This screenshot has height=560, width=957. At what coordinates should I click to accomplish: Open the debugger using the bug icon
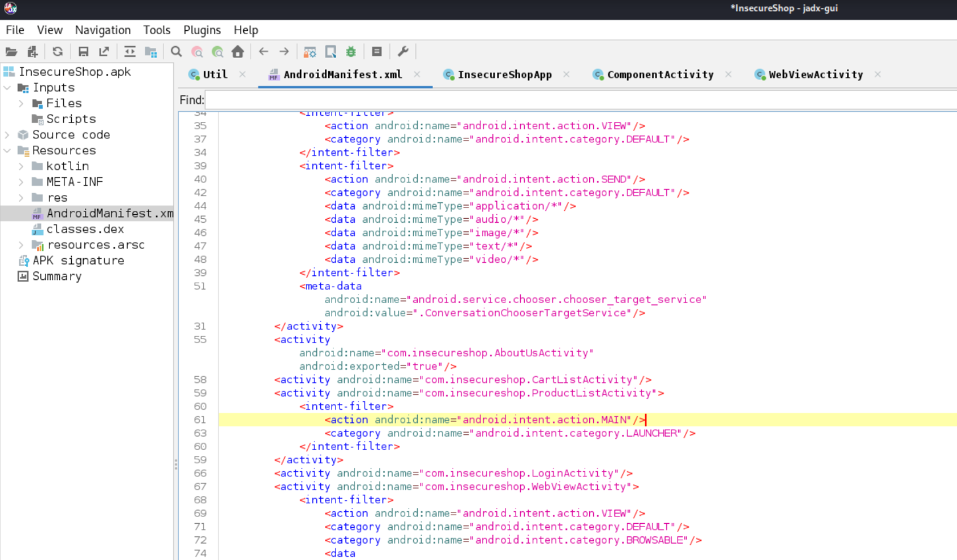351,51
